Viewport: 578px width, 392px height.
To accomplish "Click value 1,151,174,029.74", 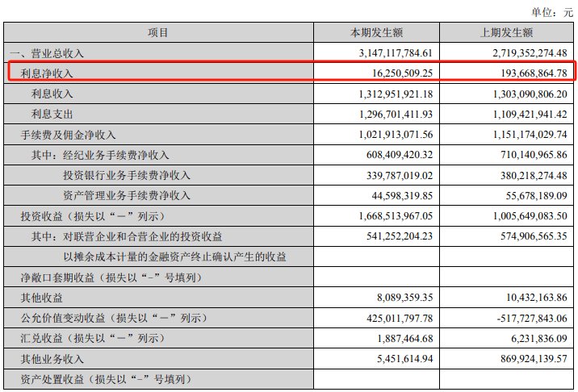I will 530,135.
